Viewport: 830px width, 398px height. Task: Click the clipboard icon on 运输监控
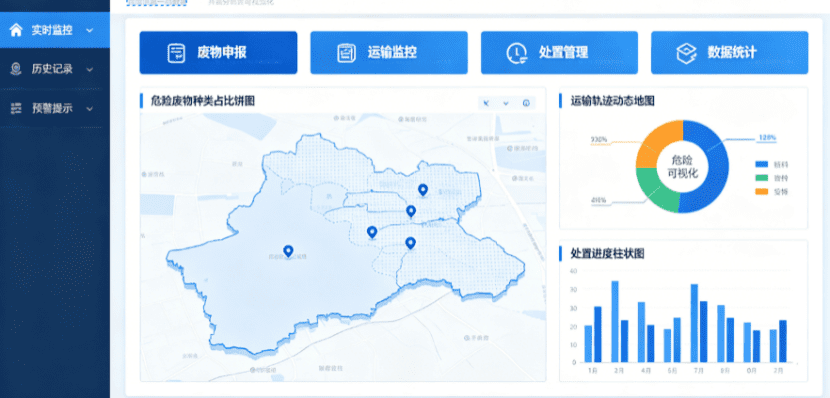point(346,53)
